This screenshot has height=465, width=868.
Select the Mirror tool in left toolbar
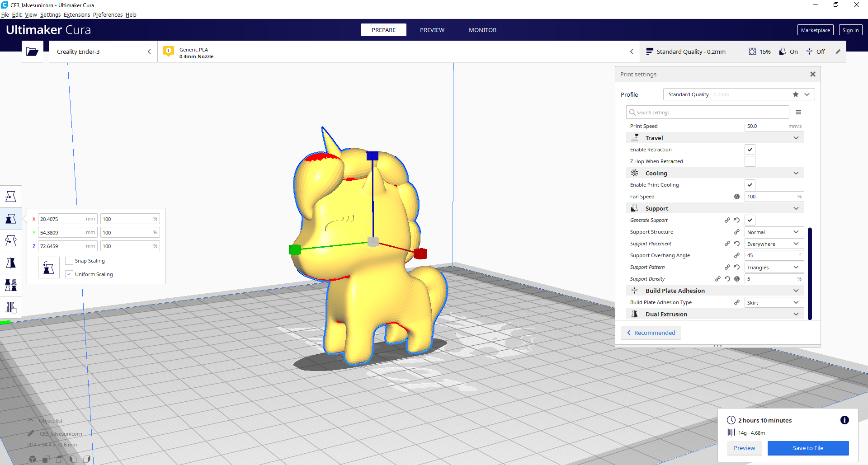coord(11,263)
